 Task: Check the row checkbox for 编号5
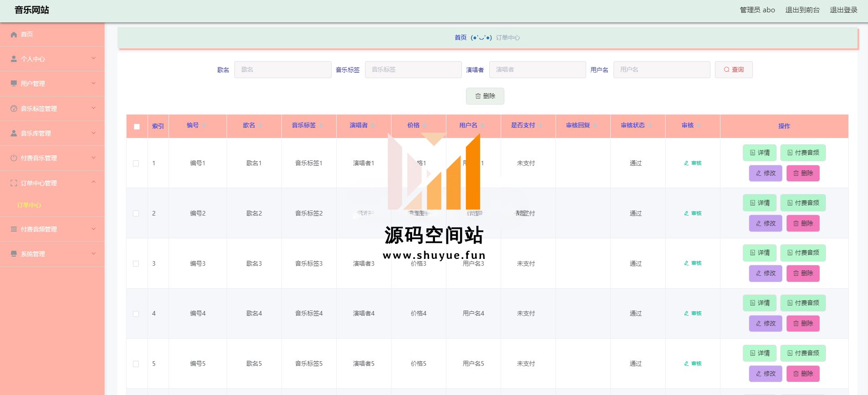[136, 364]
